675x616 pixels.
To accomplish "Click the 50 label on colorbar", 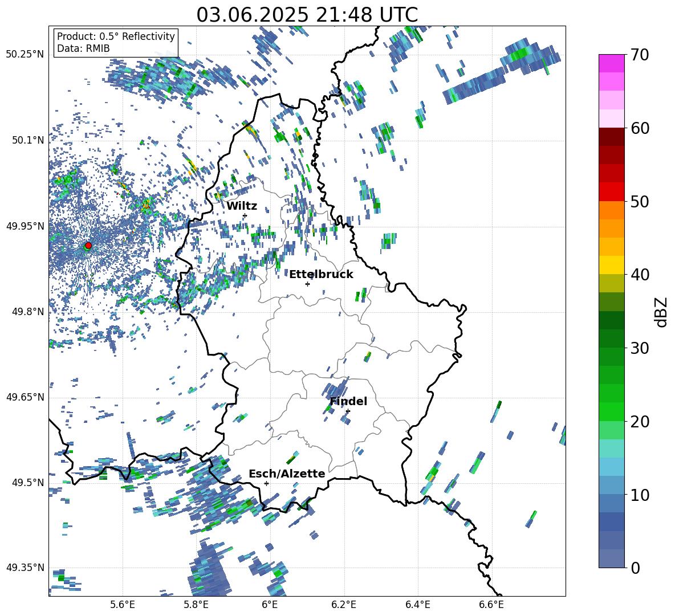I will pos(640,202).
